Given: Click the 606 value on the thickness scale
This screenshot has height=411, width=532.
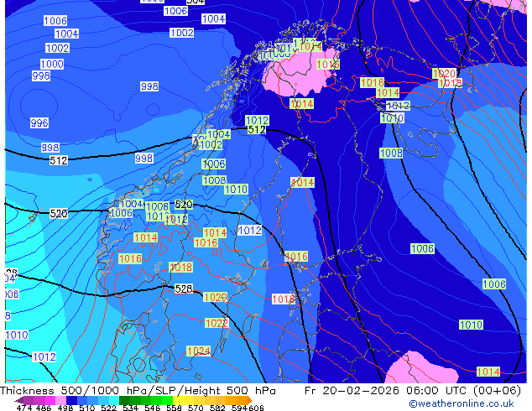Looking at the screenshot, I should click(x=256, y=408).
